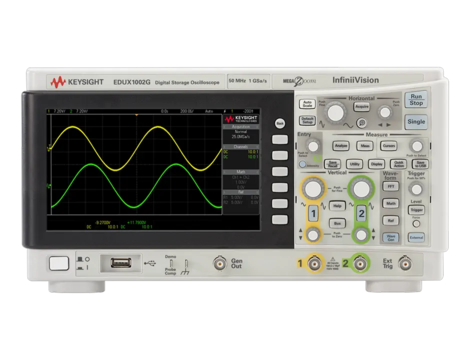Click the topmost softkey below Back

(x=280, y=139)
